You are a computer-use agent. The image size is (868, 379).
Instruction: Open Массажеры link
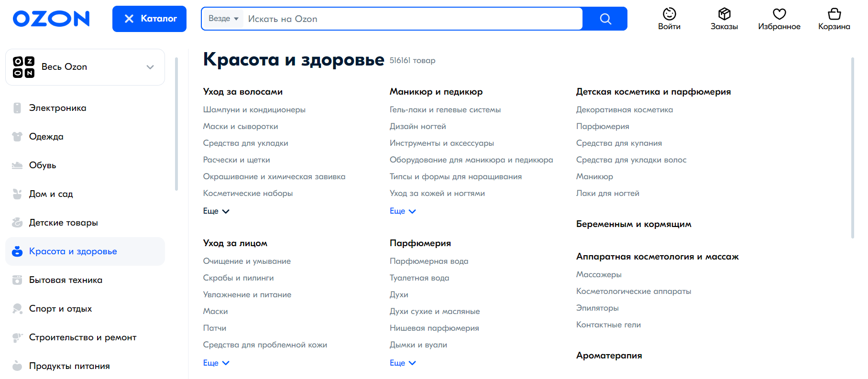(599, 275)
